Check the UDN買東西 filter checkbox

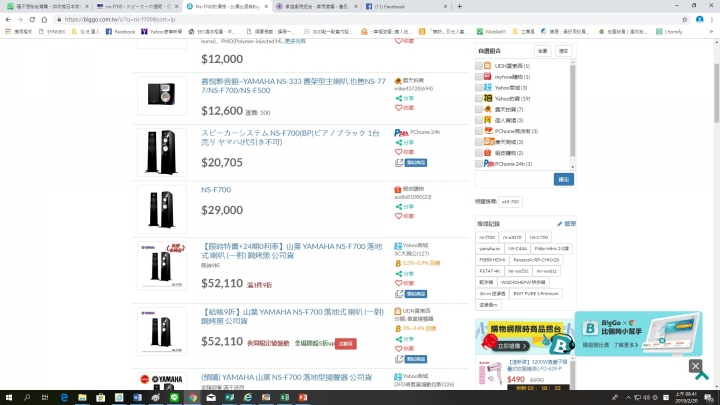479,66
